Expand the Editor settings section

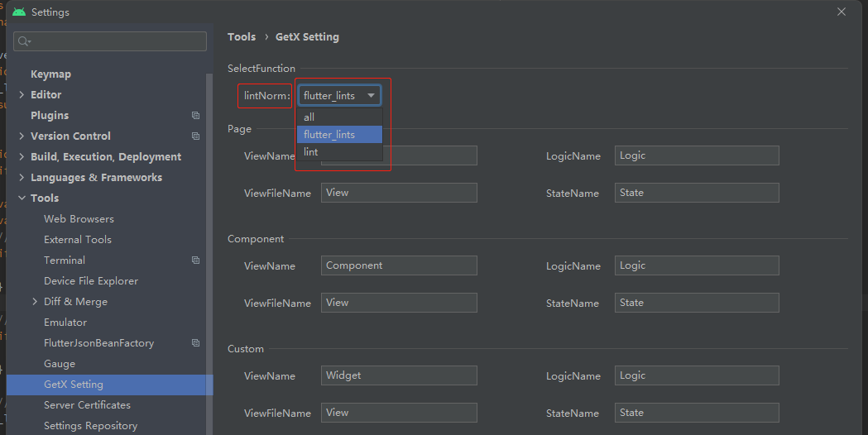(x=22, y=95)
